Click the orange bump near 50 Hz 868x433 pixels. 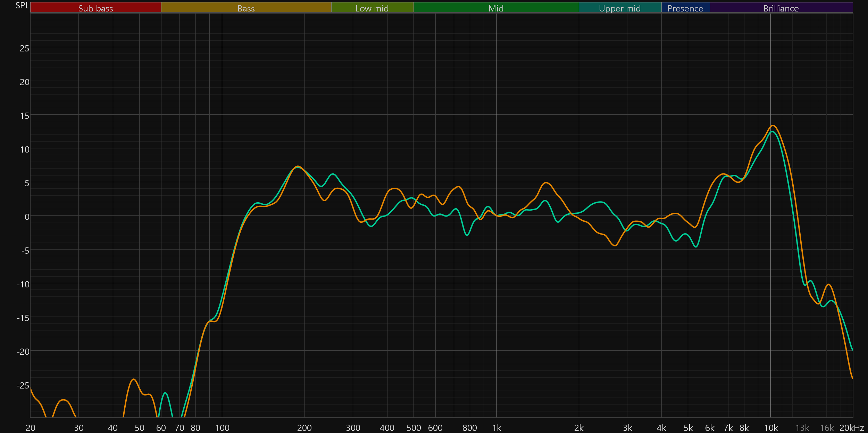(x=134, y=379)
